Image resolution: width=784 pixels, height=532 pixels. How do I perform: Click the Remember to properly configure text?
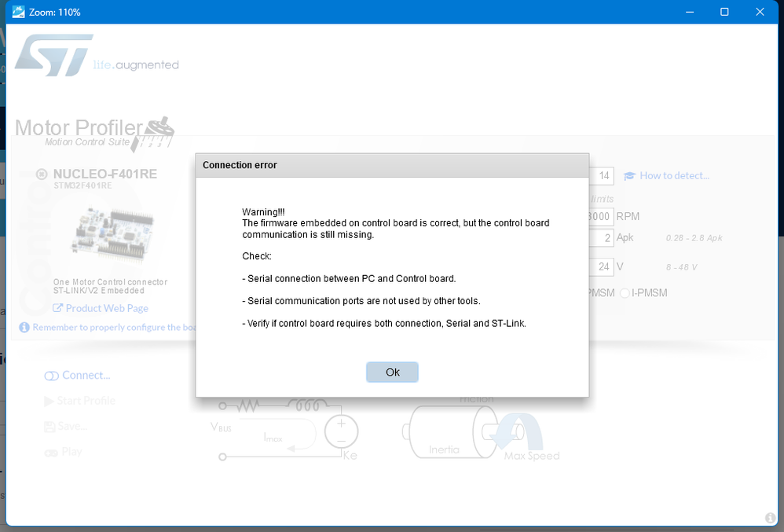pos(115,327)
